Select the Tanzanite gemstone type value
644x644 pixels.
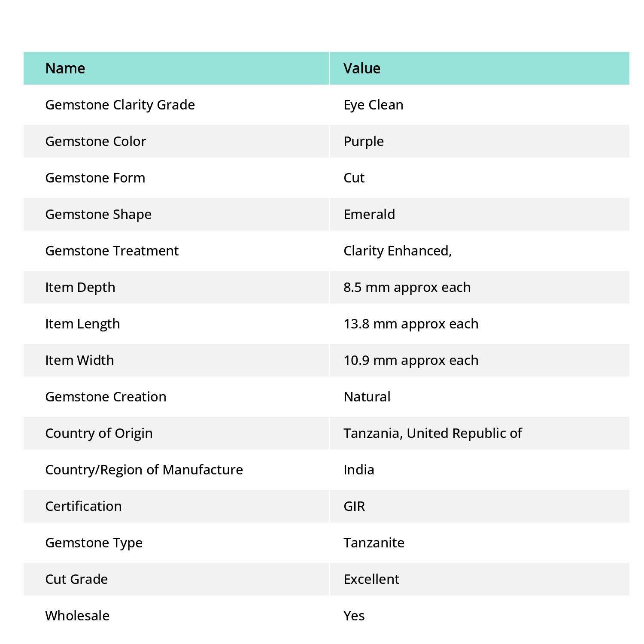click(374, 543)
